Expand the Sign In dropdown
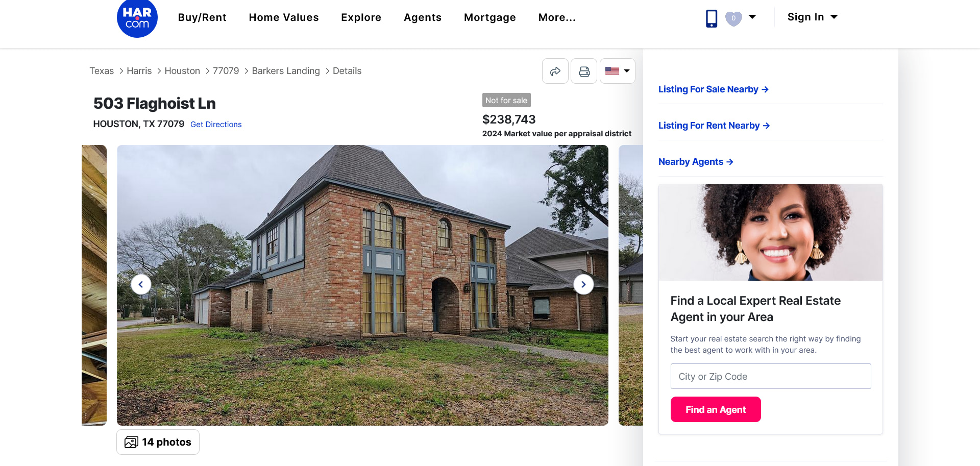This screenshot has height=466, width=980. pos(813,17)
